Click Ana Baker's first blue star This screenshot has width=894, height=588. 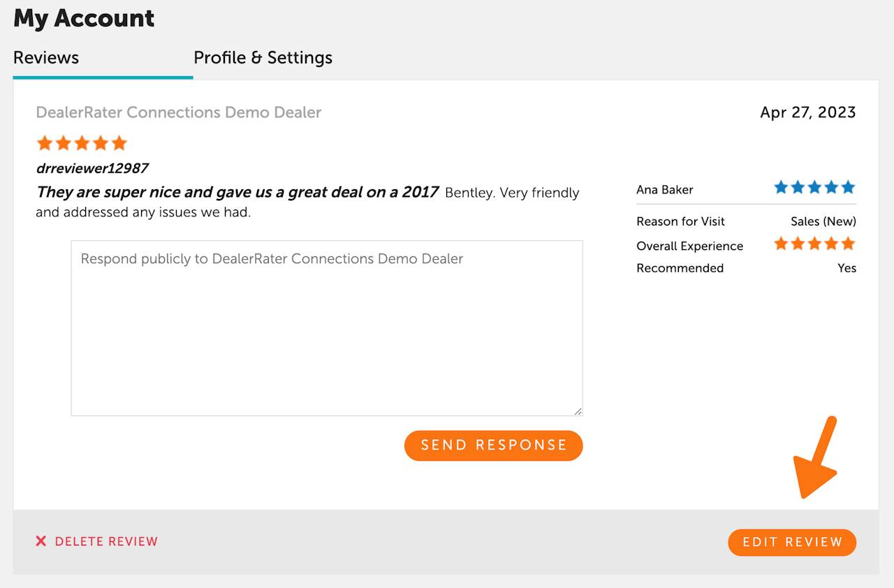[781, 187]
